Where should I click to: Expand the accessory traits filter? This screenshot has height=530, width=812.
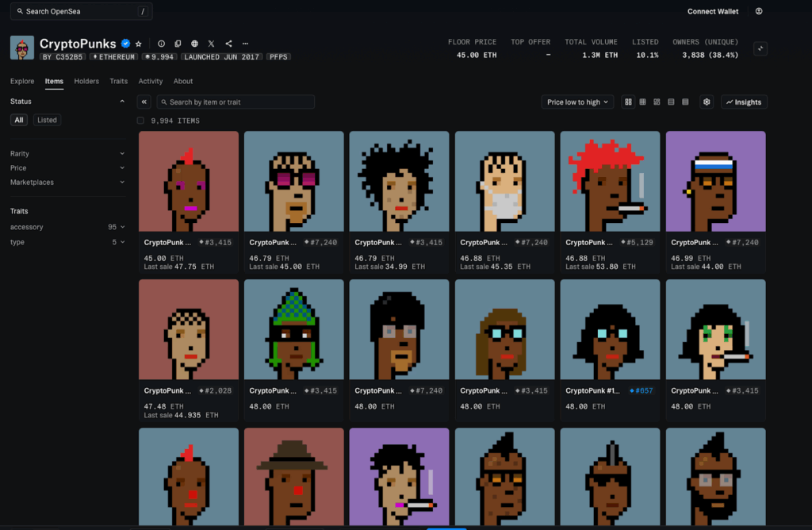[67, 227]
